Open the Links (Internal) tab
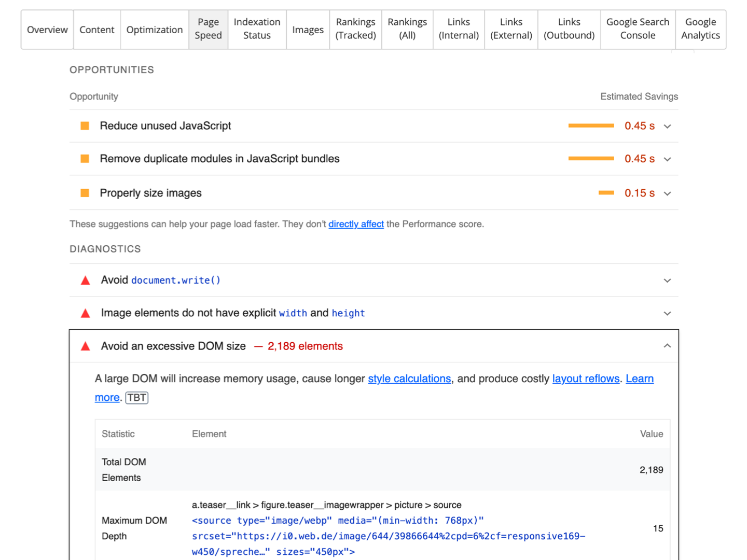 coord(459,29)
